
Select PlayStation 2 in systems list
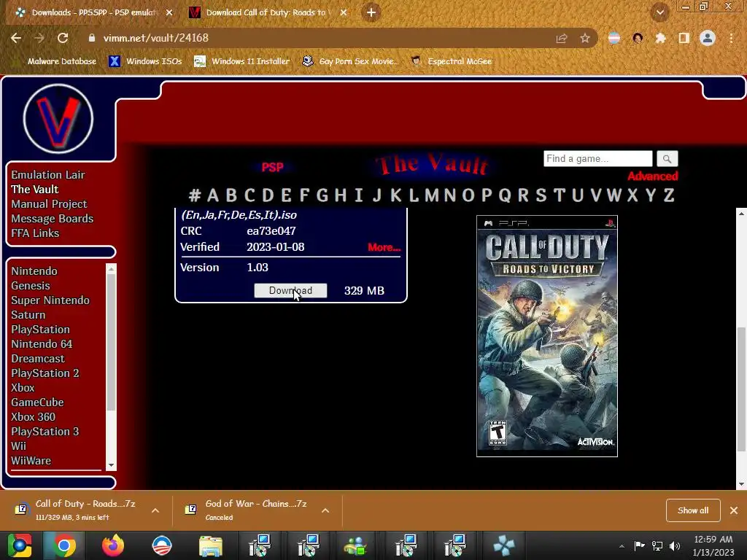coord(45,373)
